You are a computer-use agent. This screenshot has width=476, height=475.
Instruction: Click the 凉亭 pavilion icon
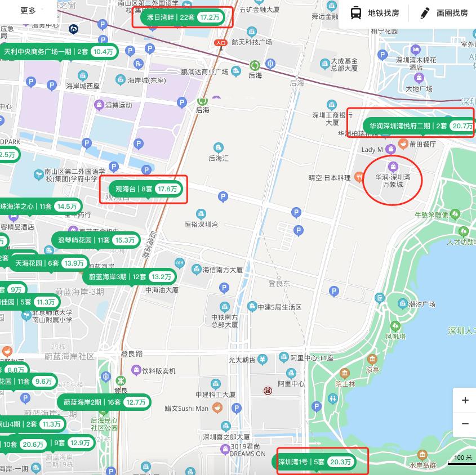pos(371,359)
